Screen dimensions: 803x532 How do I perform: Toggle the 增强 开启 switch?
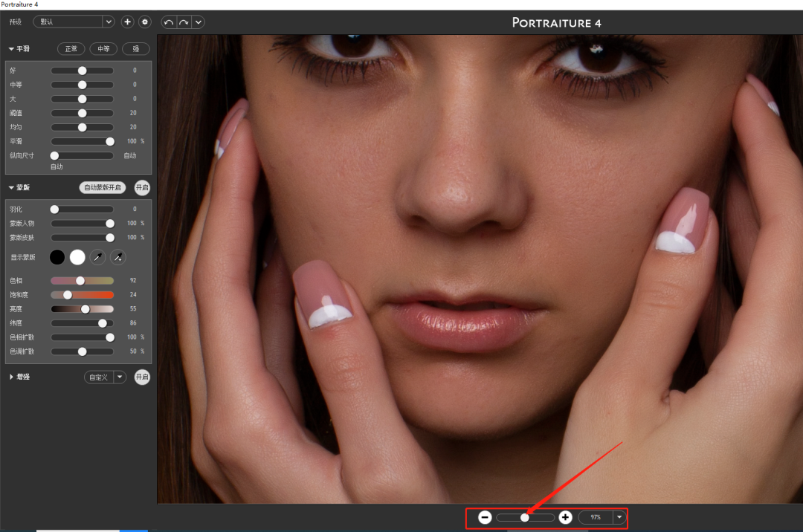pyautogui.click(x=142, y=377)
